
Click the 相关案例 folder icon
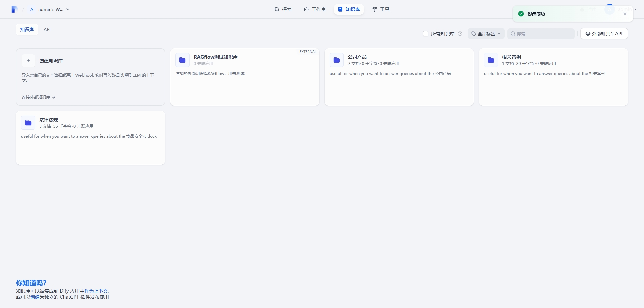click(491, 60)
